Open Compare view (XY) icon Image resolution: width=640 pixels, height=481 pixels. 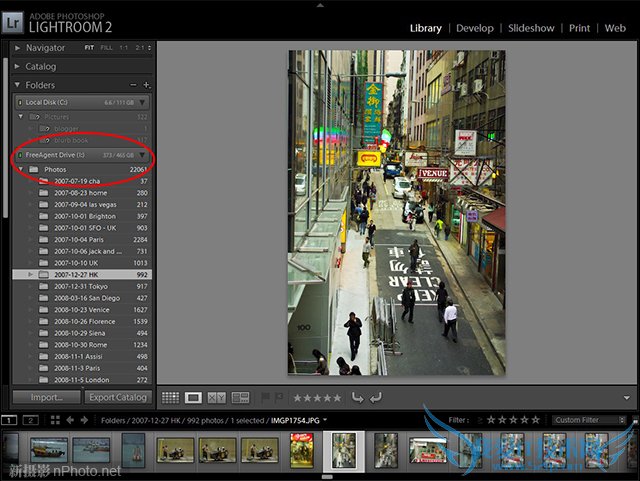[217, 398]
